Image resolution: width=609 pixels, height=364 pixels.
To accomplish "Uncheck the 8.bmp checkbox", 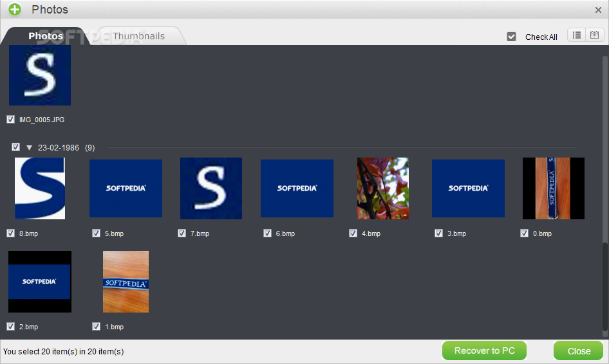I will click(10, 233).
